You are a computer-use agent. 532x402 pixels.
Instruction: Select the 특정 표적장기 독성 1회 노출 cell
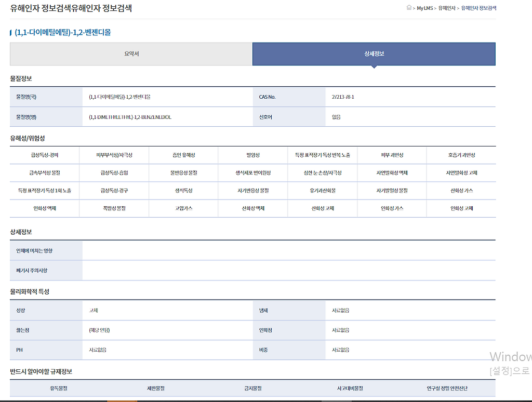point(45,191)
